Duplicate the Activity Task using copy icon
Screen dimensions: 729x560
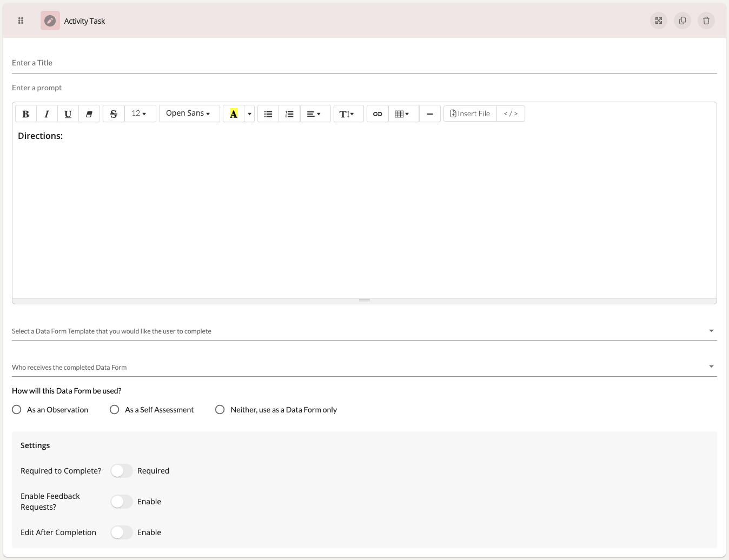tap(682, 21)
